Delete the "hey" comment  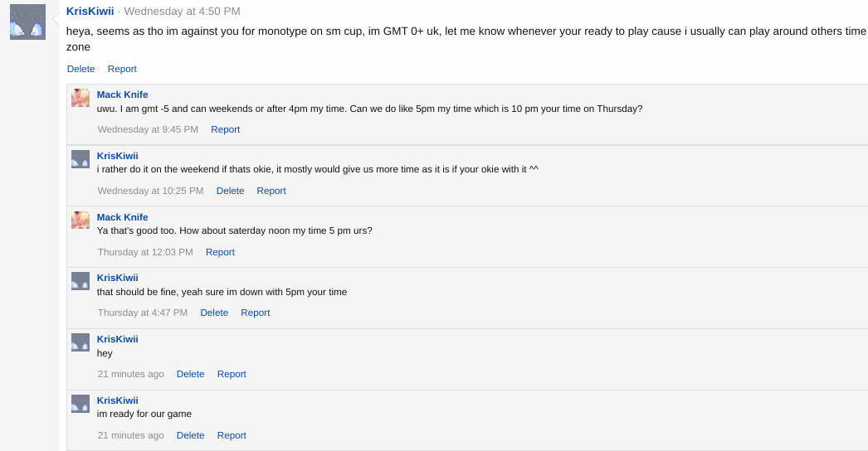190,374
